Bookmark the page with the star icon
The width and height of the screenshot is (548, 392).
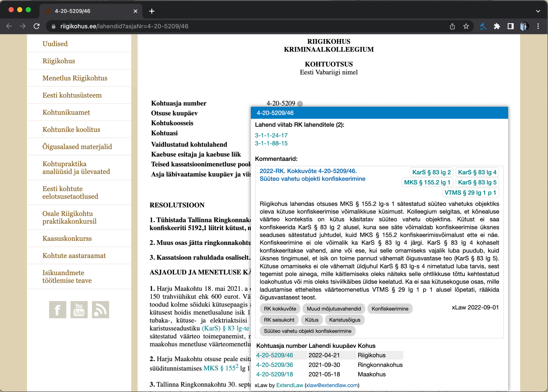tap(466, 26)
